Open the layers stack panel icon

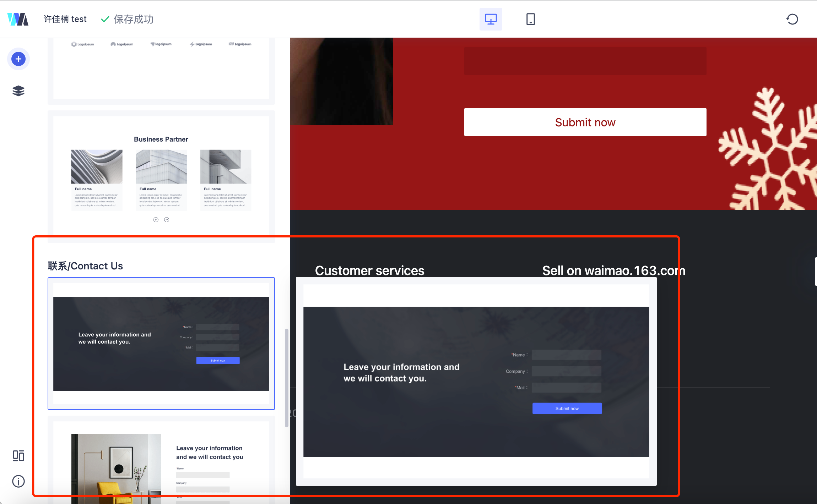(18, 91)
